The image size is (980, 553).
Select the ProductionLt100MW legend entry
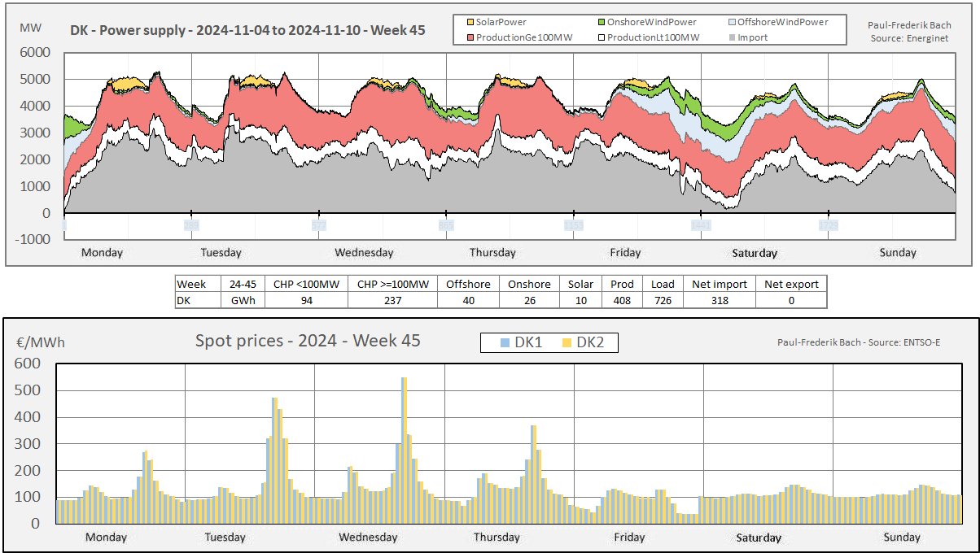coord(652,37)
